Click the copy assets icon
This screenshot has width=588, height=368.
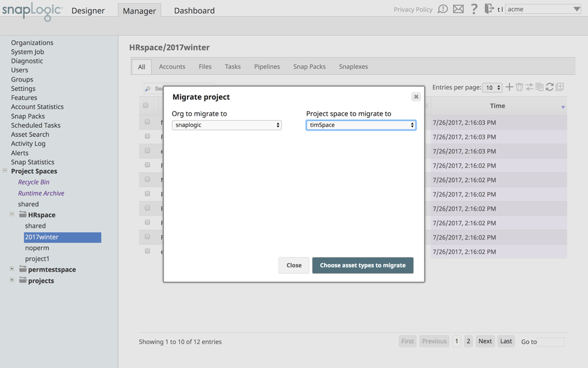(x=540, y=87)
